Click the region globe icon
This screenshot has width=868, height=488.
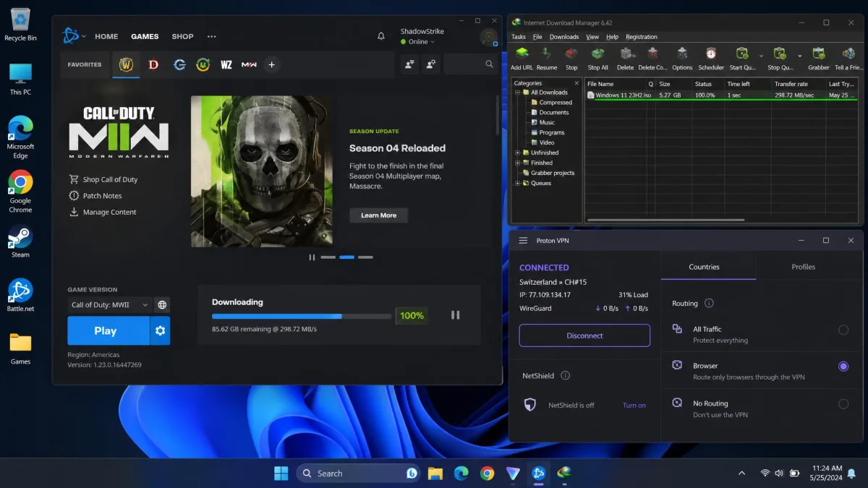pos(162,305)
